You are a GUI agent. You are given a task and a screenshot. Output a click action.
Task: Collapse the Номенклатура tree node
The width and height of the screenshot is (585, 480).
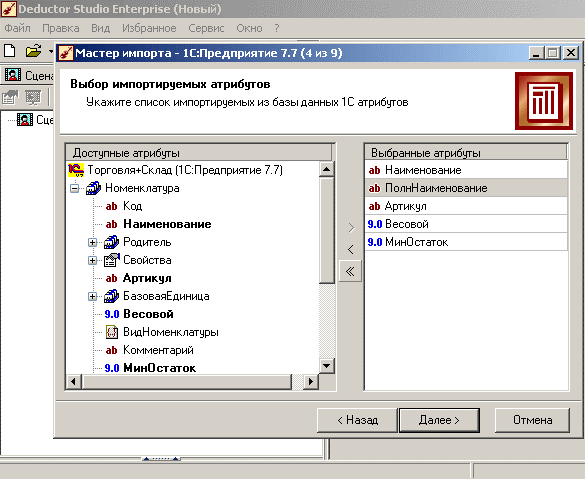pyautogui.click(x=75, y=188)
